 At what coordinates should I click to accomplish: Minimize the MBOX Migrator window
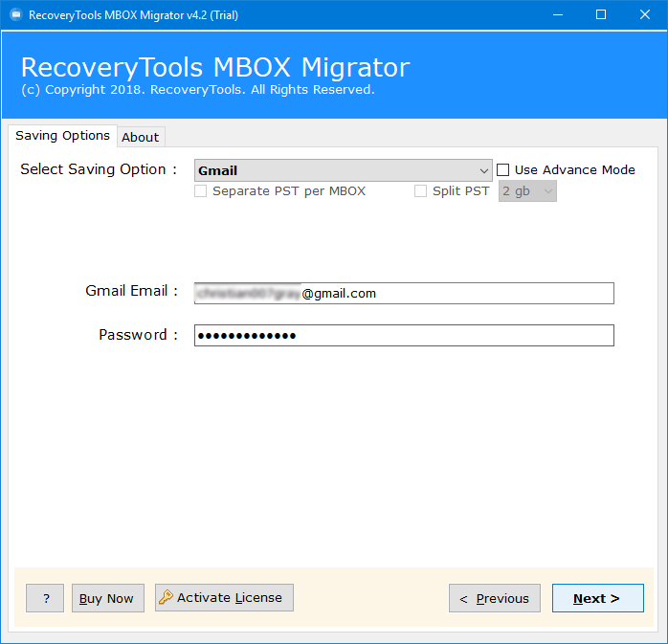click(x=558, y=15)
